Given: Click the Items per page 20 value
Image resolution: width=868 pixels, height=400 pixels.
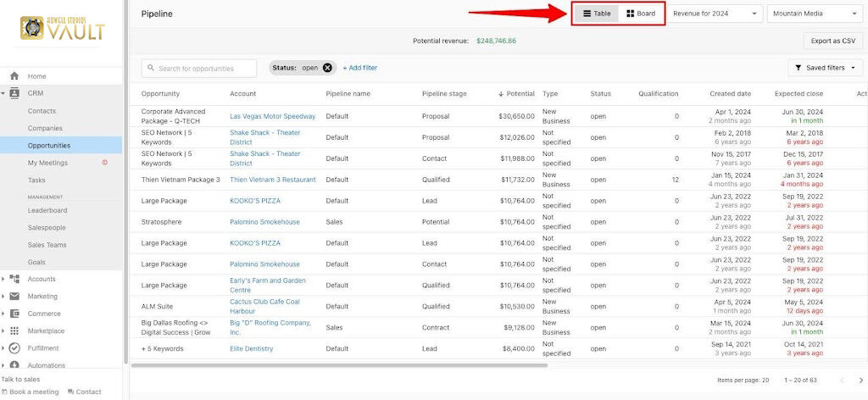Looking at the screenshot, I should [x=765, y=380].
